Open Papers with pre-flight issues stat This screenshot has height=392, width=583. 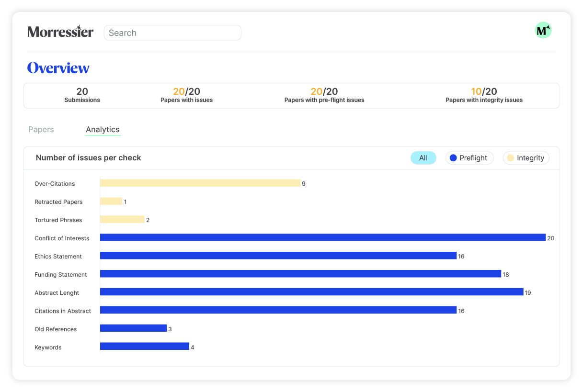pos(324,95)
